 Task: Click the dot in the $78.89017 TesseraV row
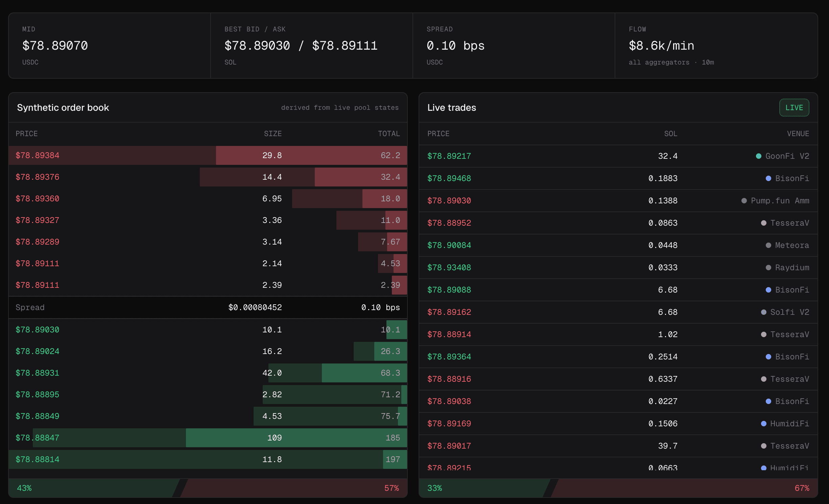(x=763, y=446)
